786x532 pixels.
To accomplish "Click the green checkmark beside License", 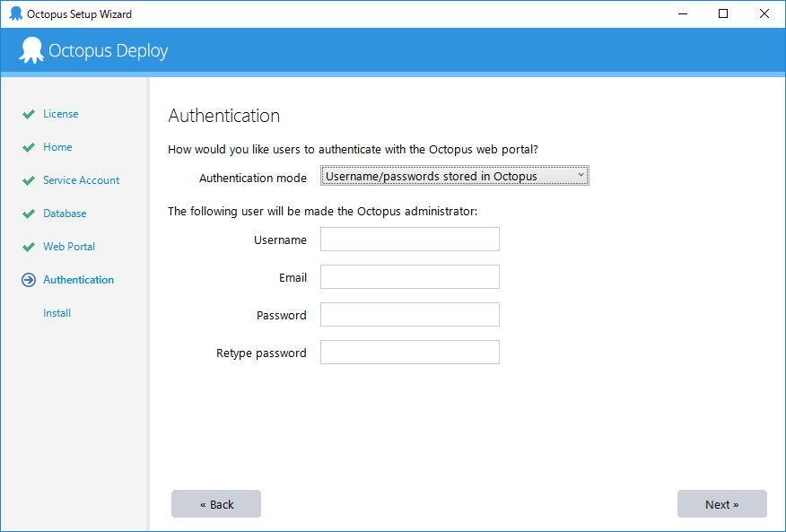I will click(29, 114).
